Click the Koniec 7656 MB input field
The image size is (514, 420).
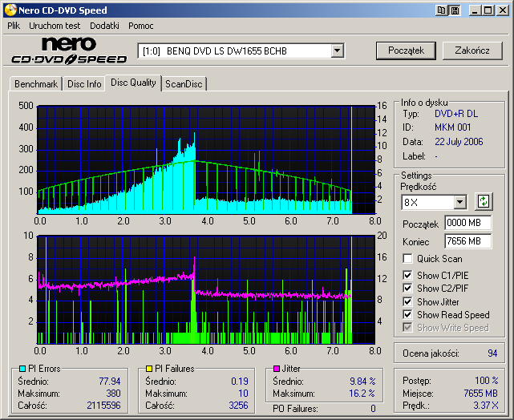point(467,241)
